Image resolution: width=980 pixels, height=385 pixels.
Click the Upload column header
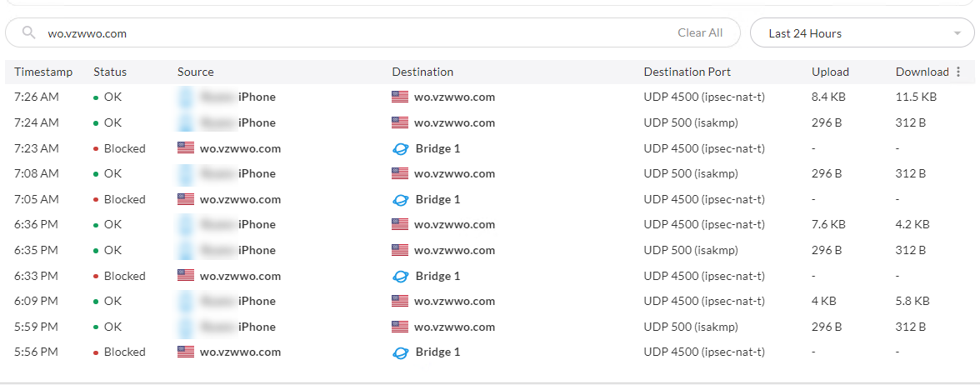(830, 72)
